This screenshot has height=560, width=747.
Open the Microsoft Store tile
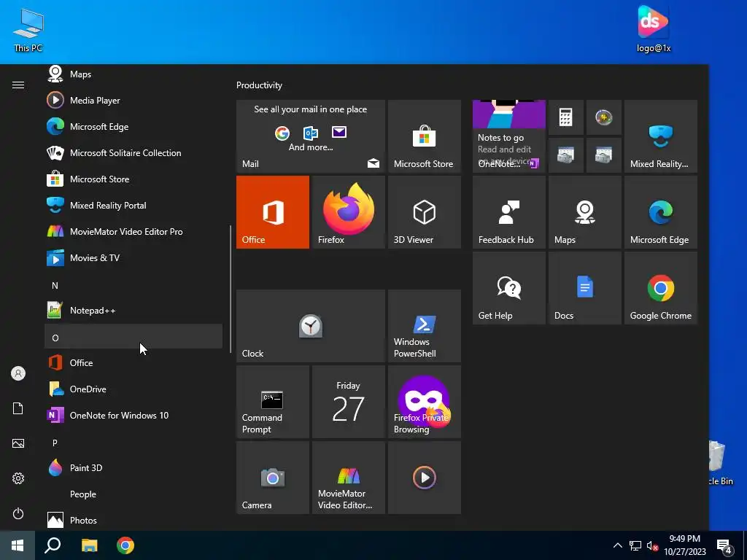tap(425, 136)
